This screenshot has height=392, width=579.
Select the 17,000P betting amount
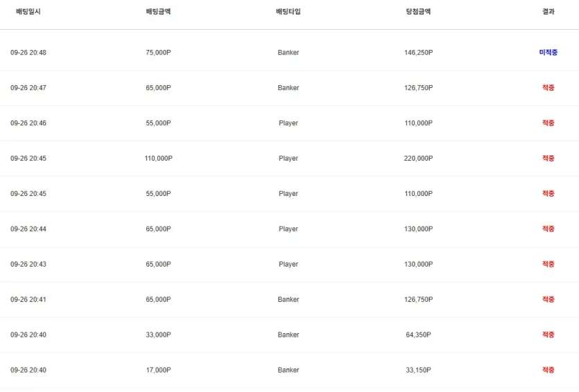point(158,370)
